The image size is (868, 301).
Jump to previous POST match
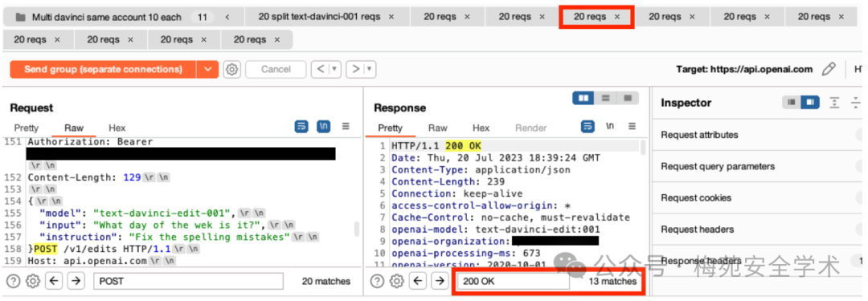click(54, 281)
